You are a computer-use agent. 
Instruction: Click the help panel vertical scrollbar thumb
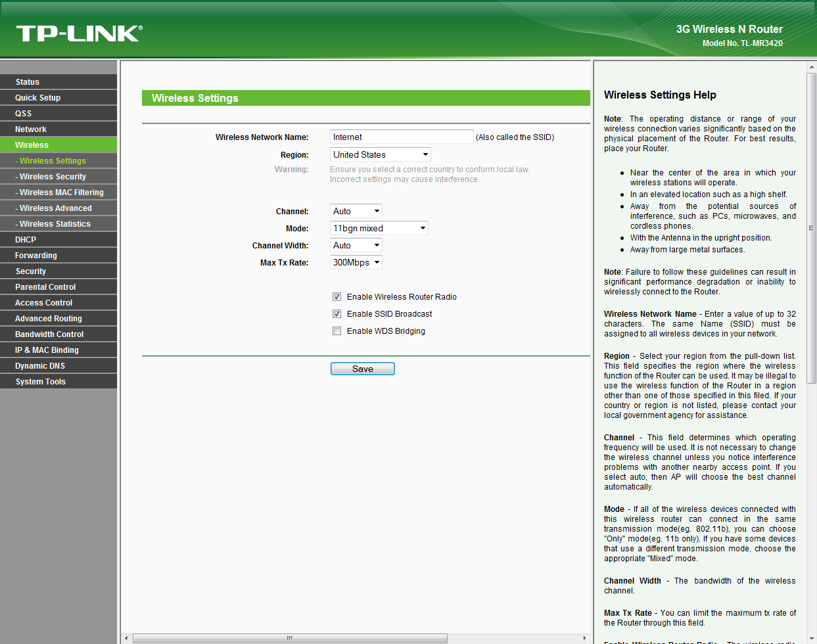[811, 228]
